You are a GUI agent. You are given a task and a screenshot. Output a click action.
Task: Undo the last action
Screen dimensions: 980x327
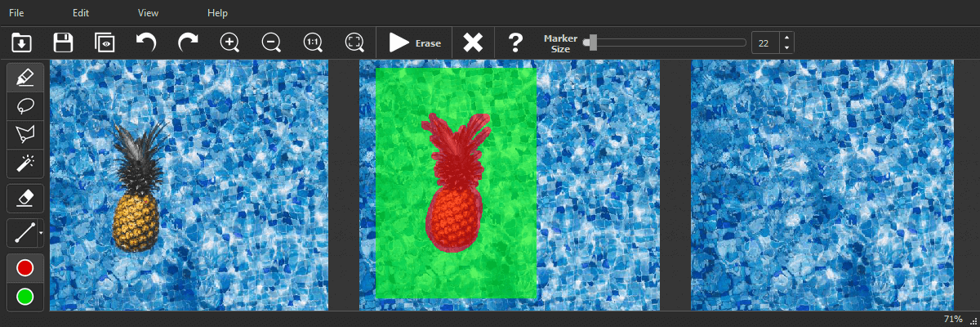tap(146, 43)
